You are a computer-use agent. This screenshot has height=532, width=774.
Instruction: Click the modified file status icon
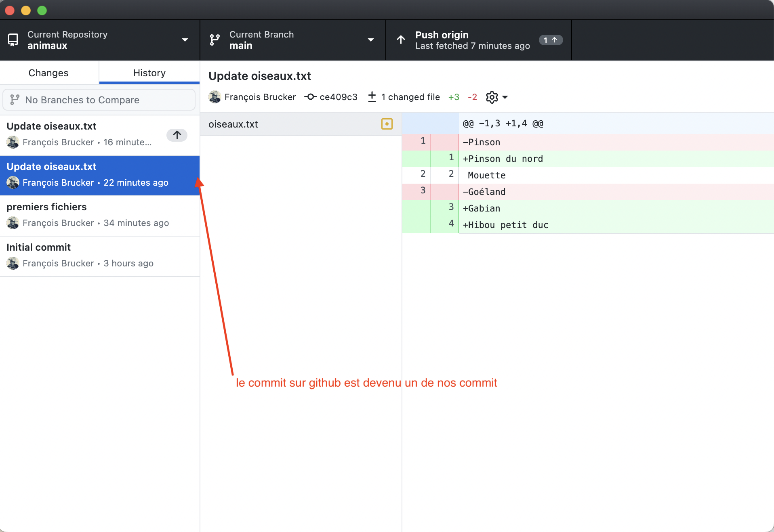(x=387, y=124)
